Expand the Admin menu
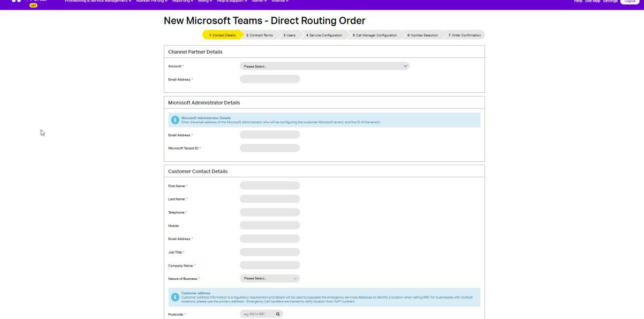This screenshot has width=644, height=319. pos(260,1)
